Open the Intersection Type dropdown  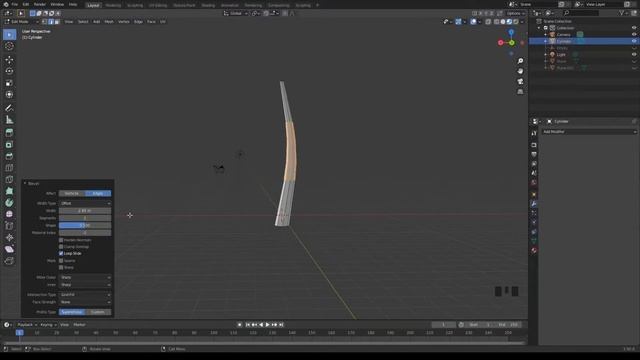tap(85, 295)
